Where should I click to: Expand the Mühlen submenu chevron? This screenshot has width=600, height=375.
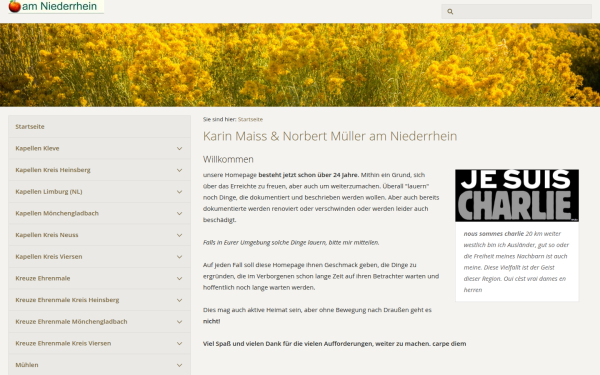pos(179,365)
